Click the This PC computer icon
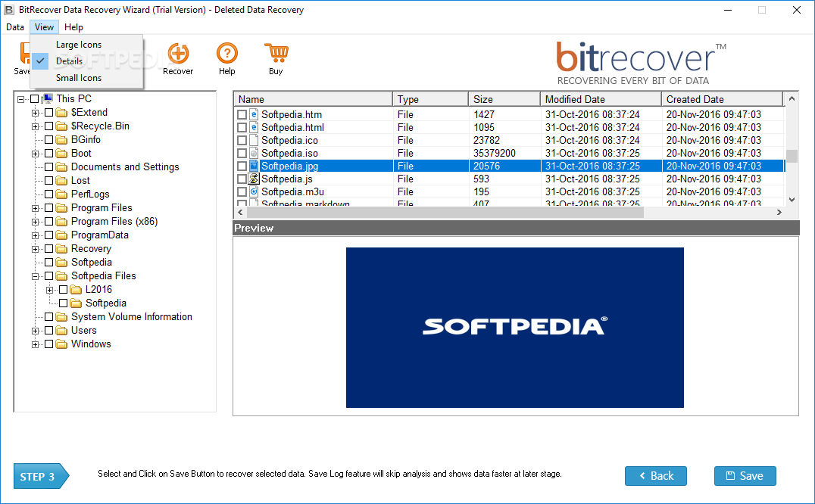This screenshot has width=815, height=504. click(x=48, y=98)
